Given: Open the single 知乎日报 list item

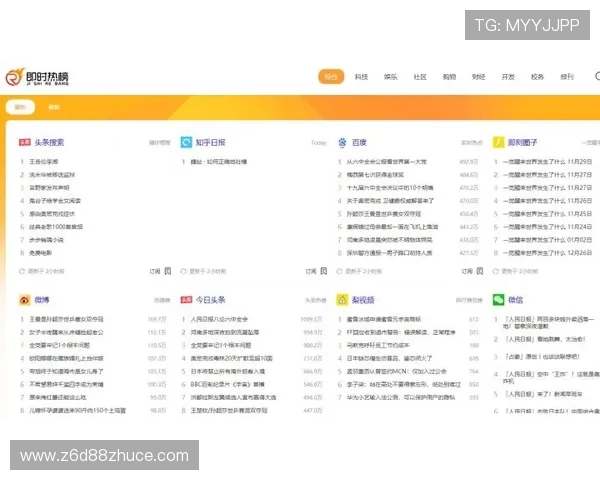Looking at the screenshot, I should point(219,162).
